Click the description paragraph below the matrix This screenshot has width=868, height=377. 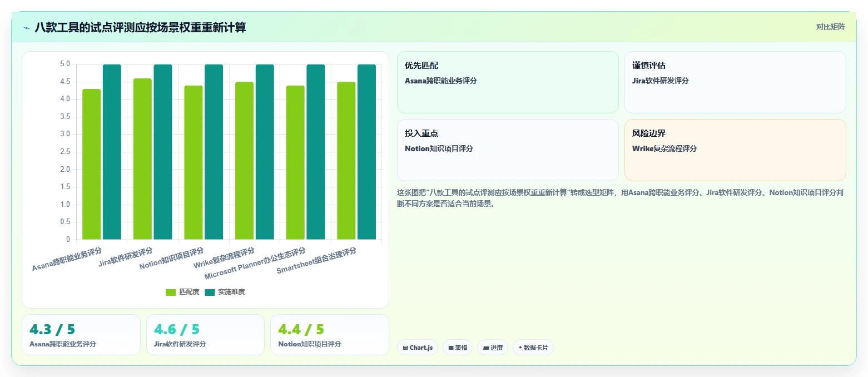[621, 198]
